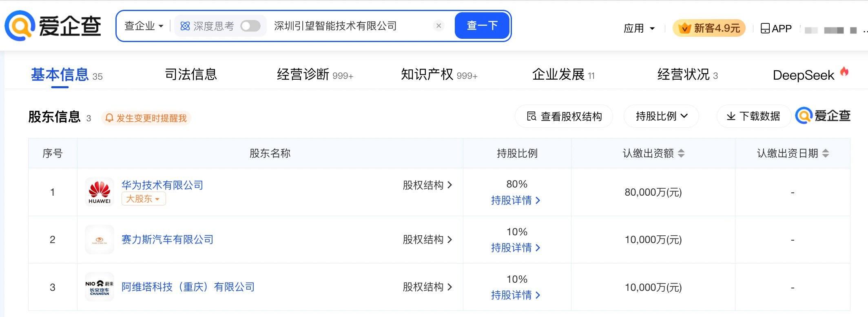This screenshot has height=317, width=868.
Task: Click the 新客4.9元 crown badge
Action: click(709, 28)
